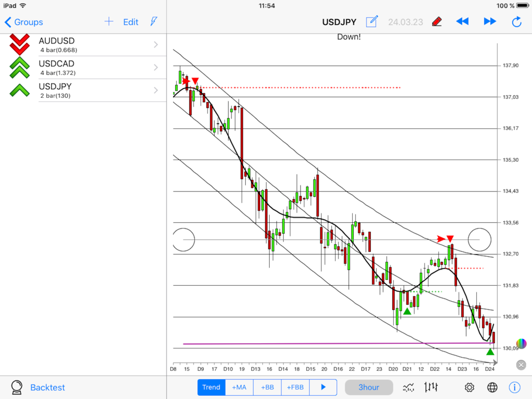Select the Trend tab
Screen dimensions: 532x399
211,387
